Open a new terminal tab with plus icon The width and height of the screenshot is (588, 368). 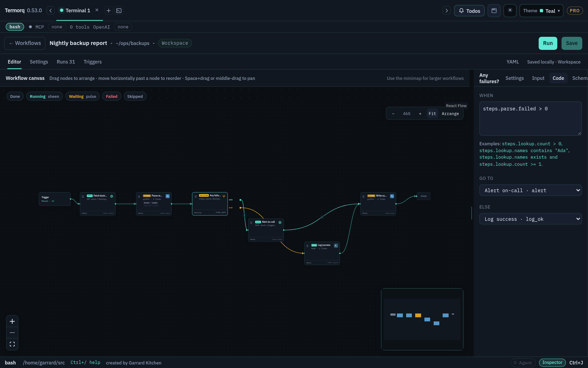(108, 11)
